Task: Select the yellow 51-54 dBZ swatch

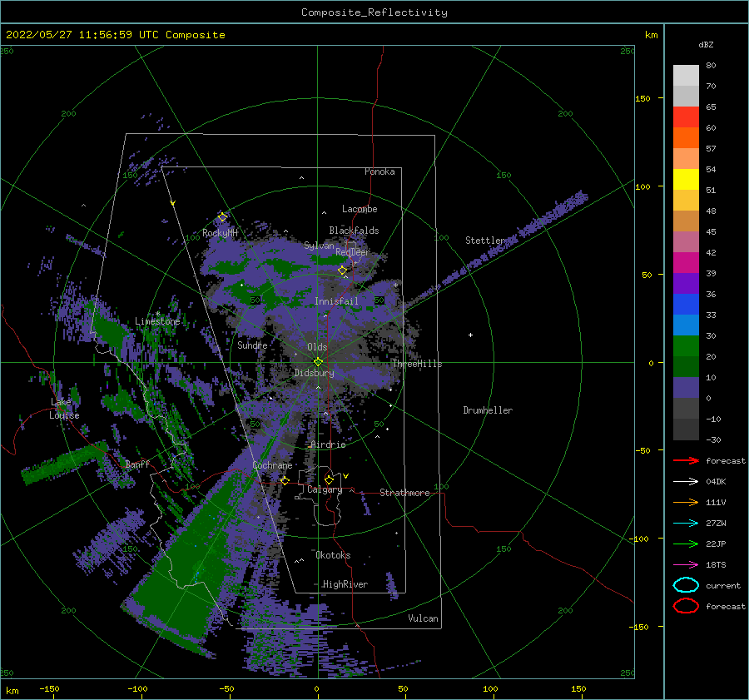Action: [x=686, y=180]
